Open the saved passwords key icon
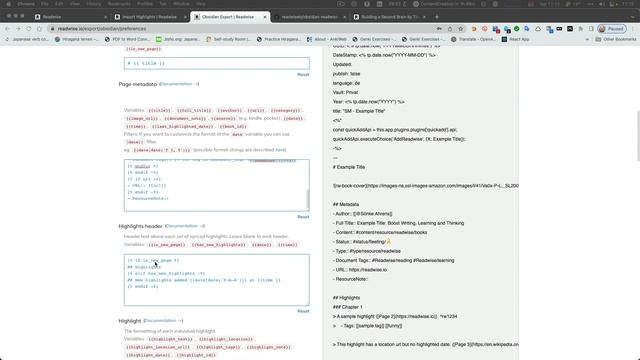 (439, 29)
